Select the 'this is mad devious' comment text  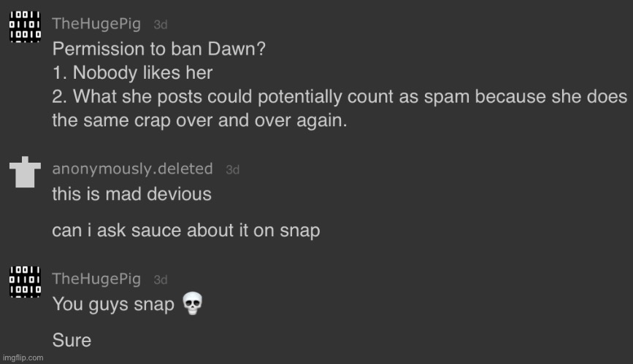point(132,194)
